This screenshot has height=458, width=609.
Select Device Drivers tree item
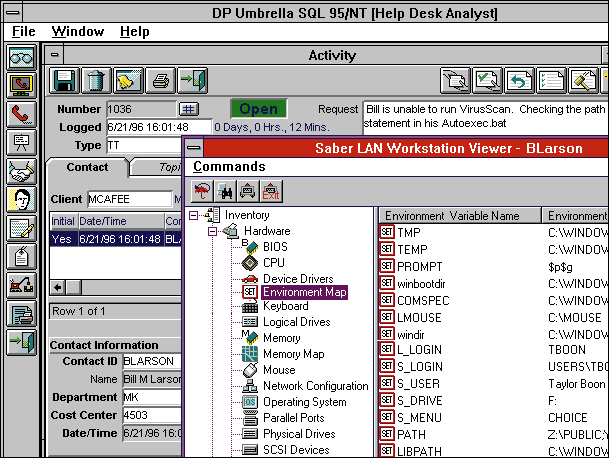tap(298, 279)
